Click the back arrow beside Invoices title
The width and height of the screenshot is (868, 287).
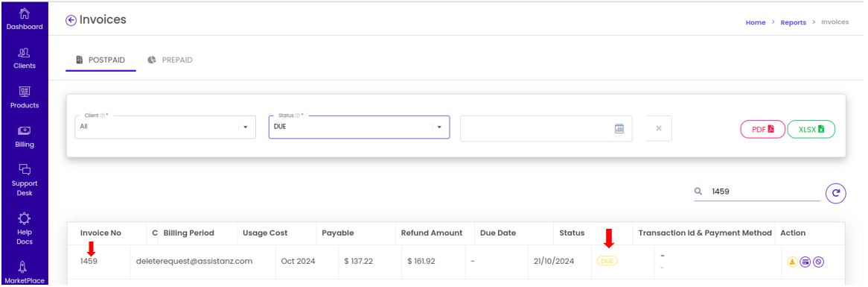[70, 21]
